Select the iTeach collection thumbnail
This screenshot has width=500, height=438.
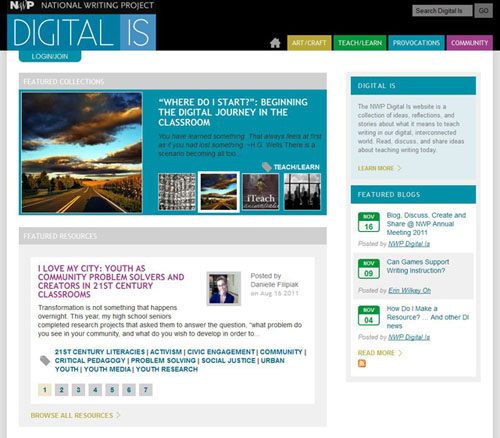coord(260,192)
